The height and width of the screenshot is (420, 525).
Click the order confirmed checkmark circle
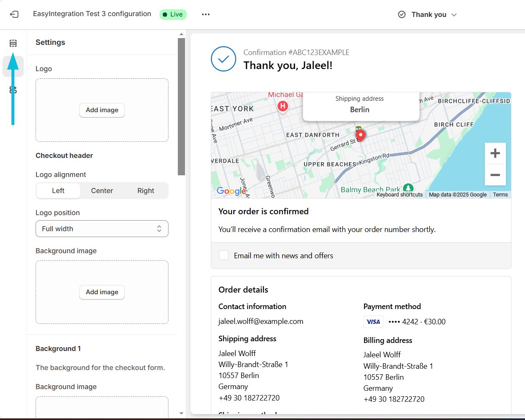pos(224,59)
